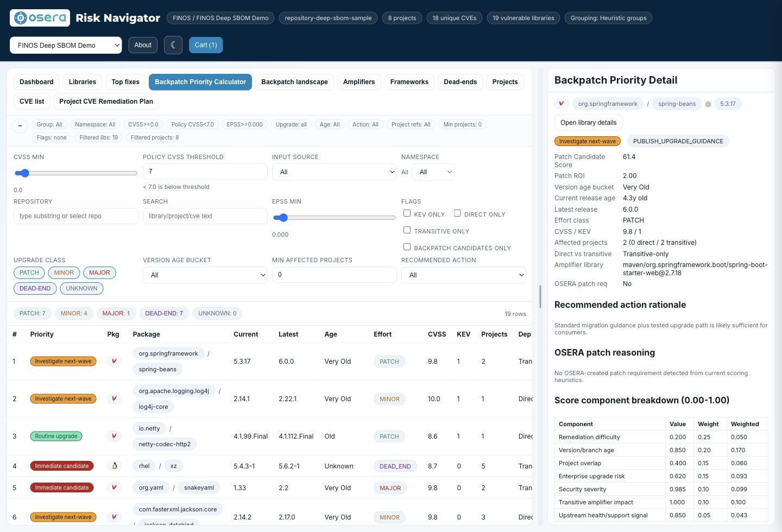This screenshot has height=532, width=782.
Task: Toggle MAJOR upgrade class chip
Action: coord(99,273)
